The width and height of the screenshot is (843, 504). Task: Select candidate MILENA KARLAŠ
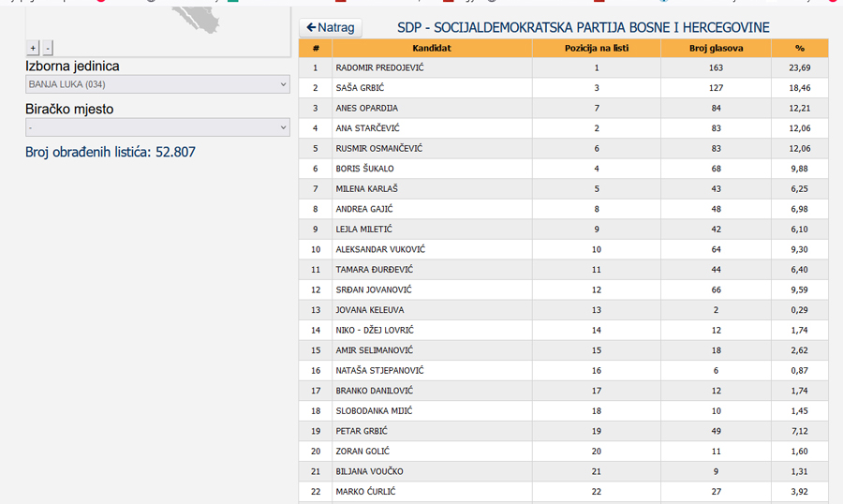point(366,189)
